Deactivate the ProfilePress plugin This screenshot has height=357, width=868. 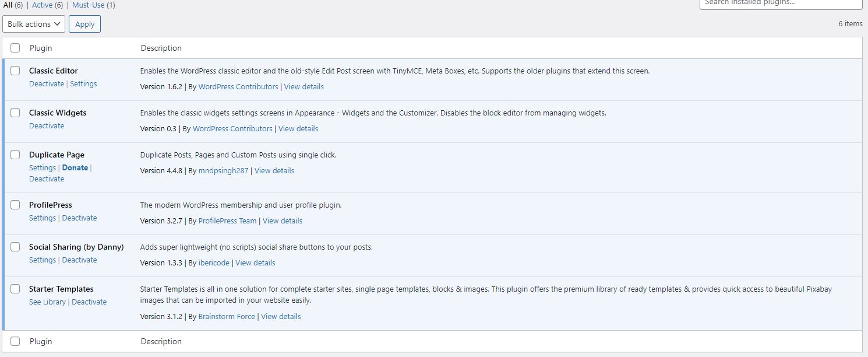coord(80,218)
